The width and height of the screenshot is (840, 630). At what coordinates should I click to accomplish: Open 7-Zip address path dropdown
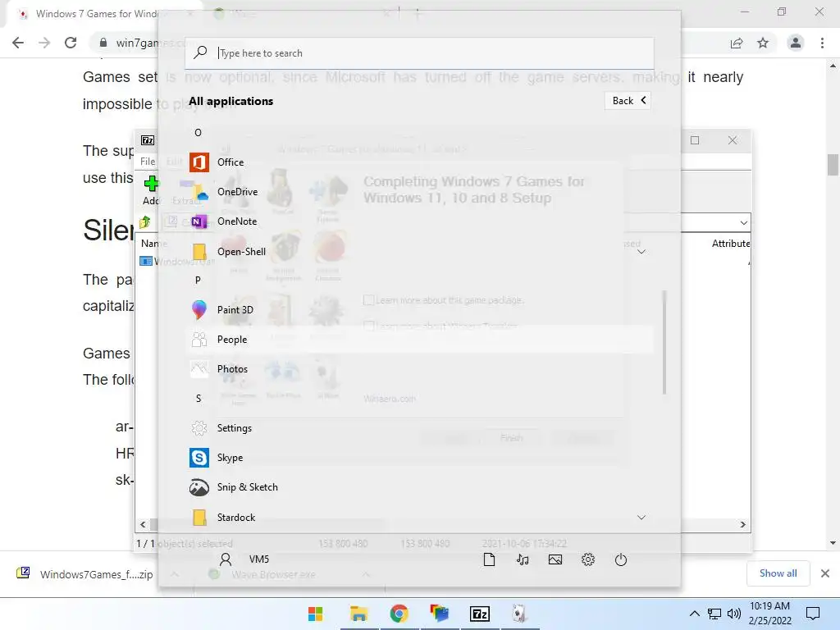coord(743,222)
